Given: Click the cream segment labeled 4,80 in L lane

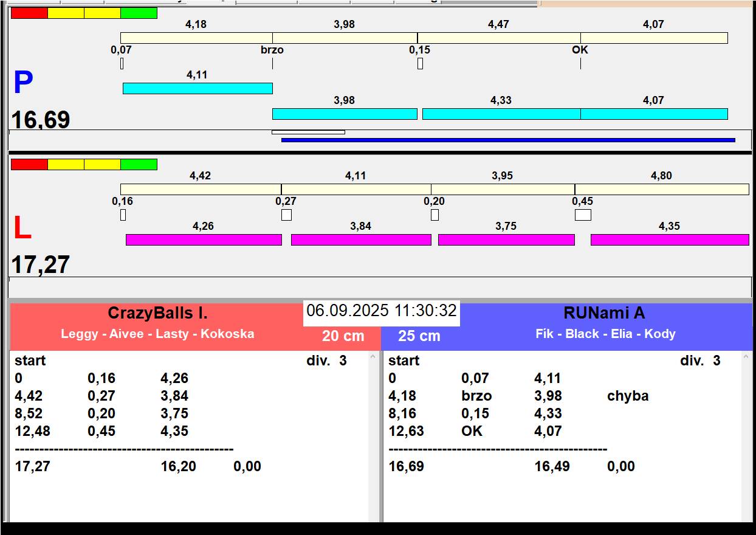Looking at the screenshot, I should tap(662, 189).
